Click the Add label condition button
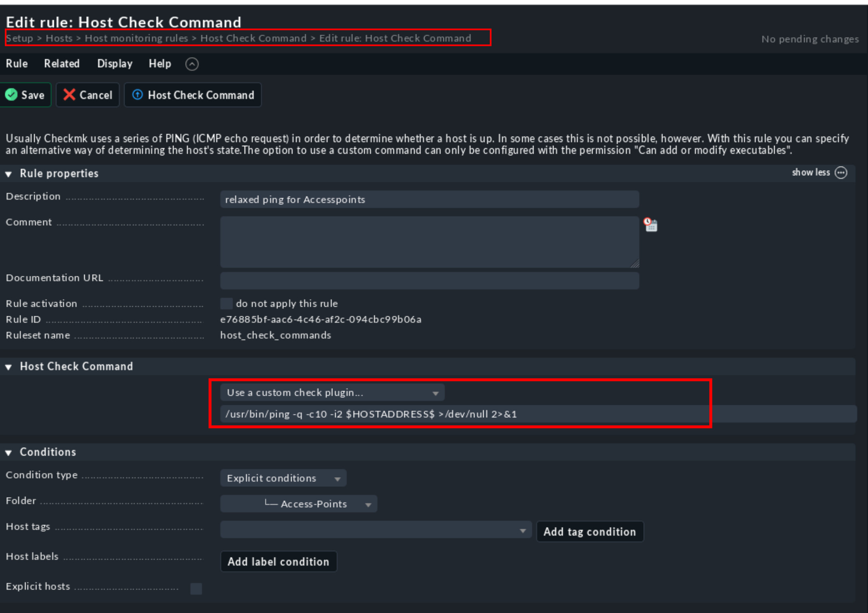This screenshot has width=868, height=613. [x=278, y=561]
